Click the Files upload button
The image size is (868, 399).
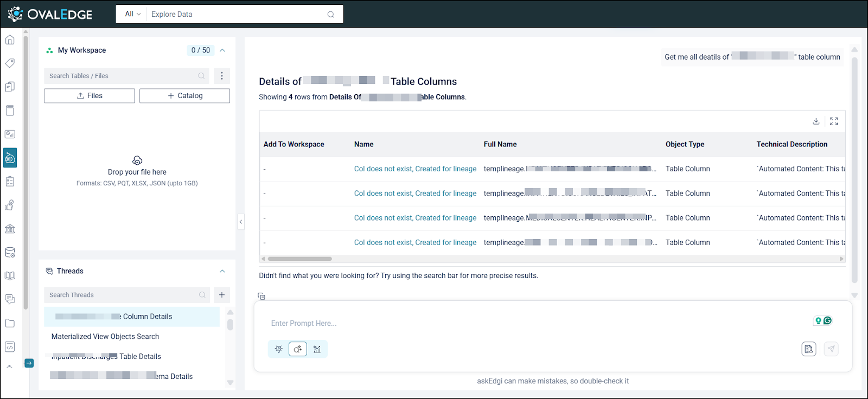point(90,96)
